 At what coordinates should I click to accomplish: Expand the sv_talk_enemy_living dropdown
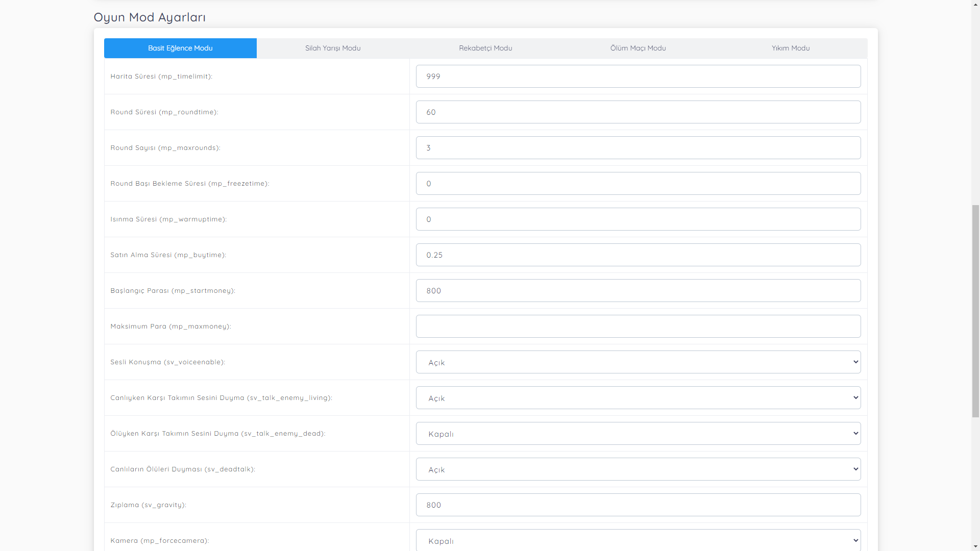[x=638, y=397]
